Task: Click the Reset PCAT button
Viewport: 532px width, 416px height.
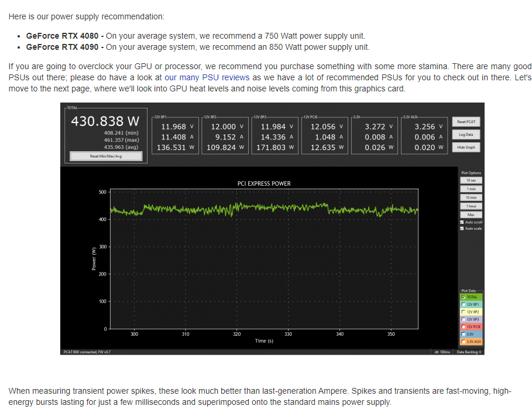Action: coord(466,121)
